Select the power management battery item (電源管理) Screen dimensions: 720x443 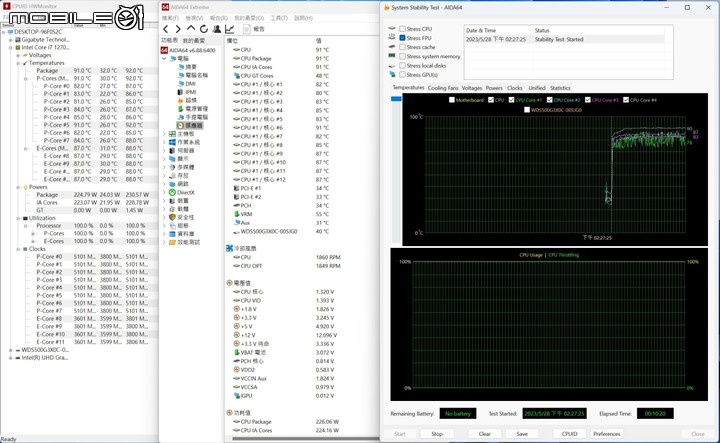(192, 109)
